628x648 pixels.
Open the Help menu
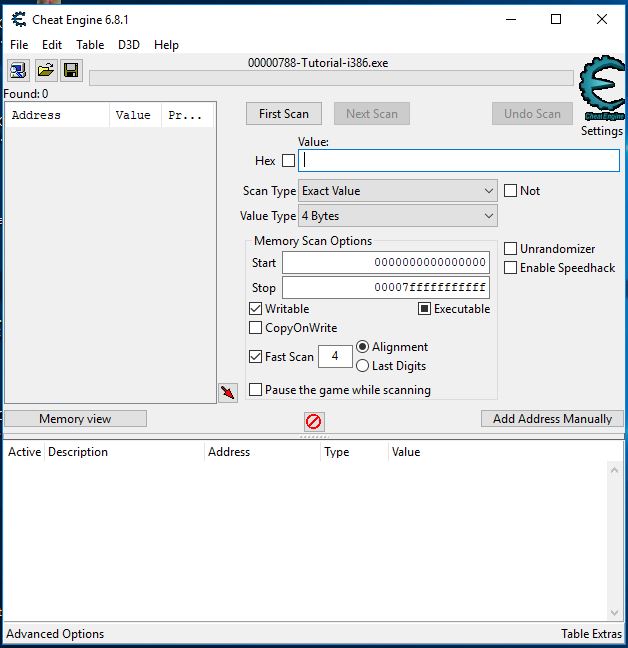point(166,45)
